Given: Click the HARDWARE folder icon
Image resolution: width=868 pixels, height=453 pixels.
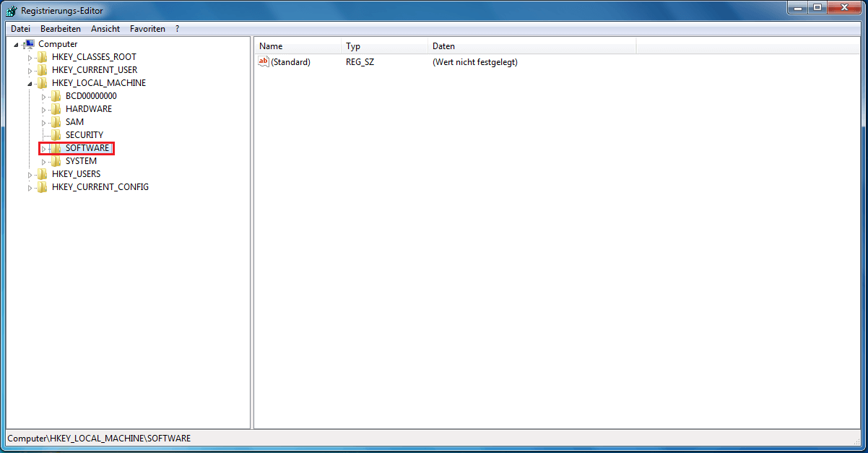Looking at the screenshot, I should pyautogui.click(x=56, y=109).
